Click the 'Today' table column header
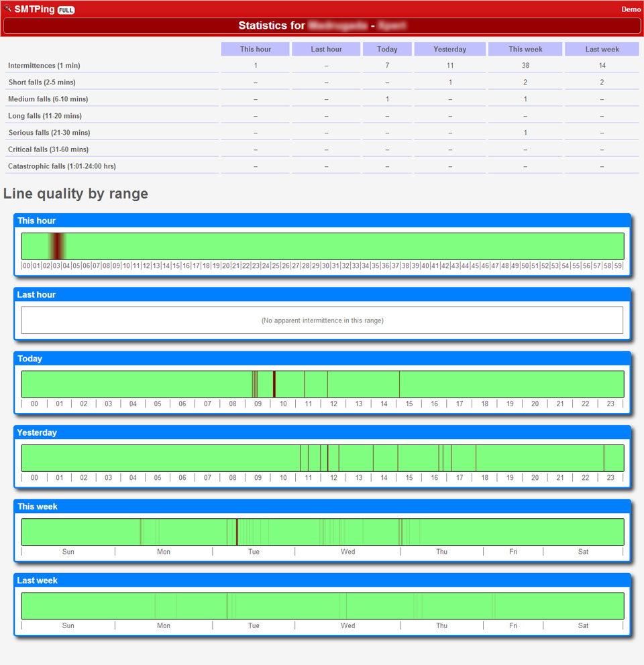This screenshot has width=644, height=665. tap(387, 49)
